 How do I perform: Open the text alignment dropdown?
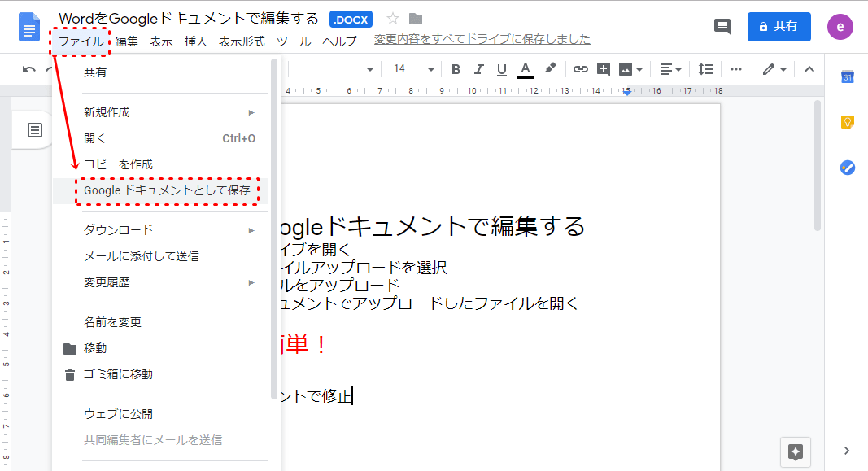pos(670,69)
